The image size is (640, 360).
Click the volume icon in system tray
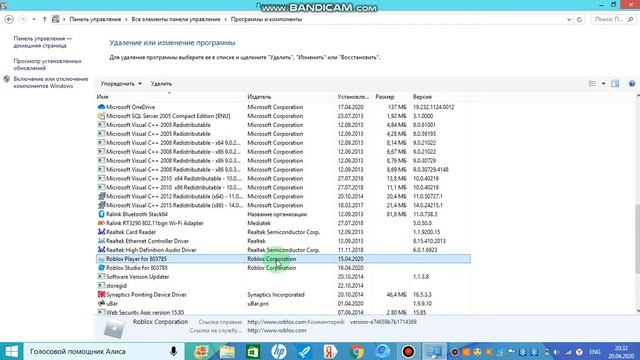[557, 352]
